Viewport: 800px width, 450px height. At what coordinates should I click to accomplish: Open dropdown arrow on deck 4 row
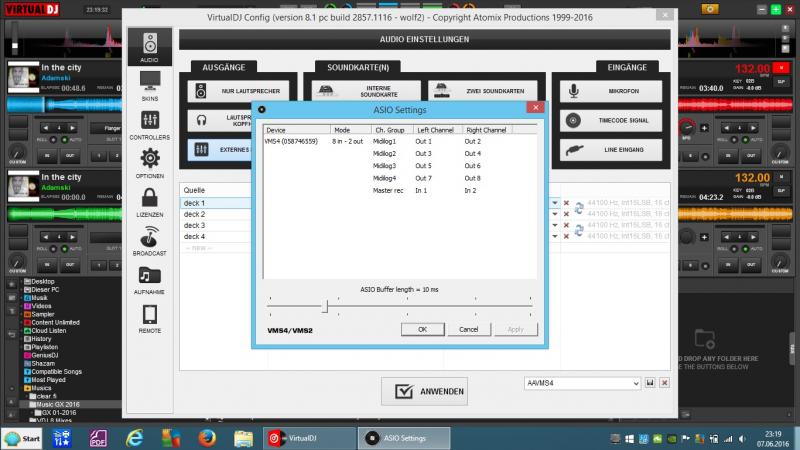pos(555,237)
